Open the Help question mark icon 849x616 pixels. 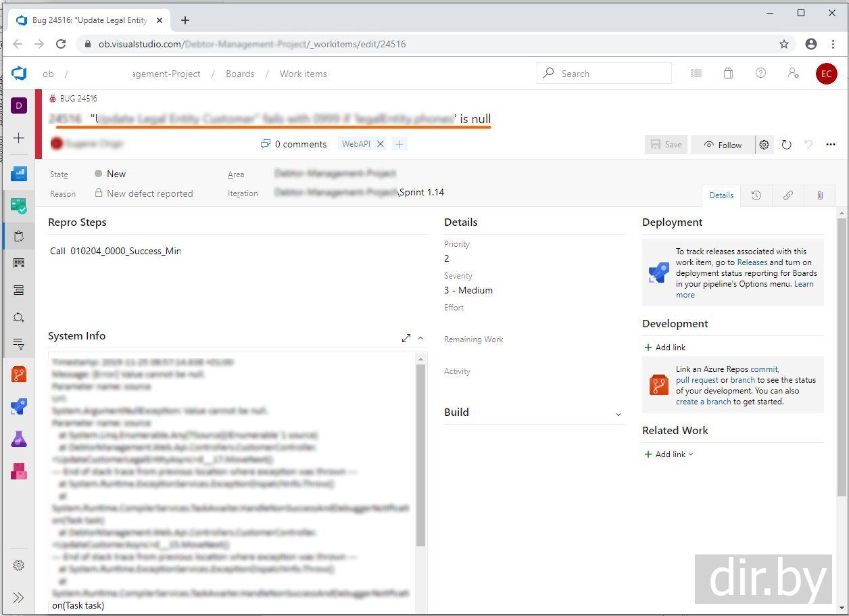point(760,73)
